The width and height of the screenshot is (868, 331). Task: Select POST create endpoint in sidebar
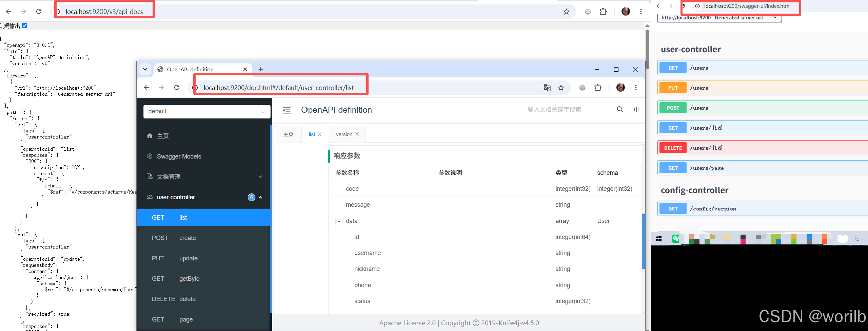pyautogui.click(x=203, y=238)
